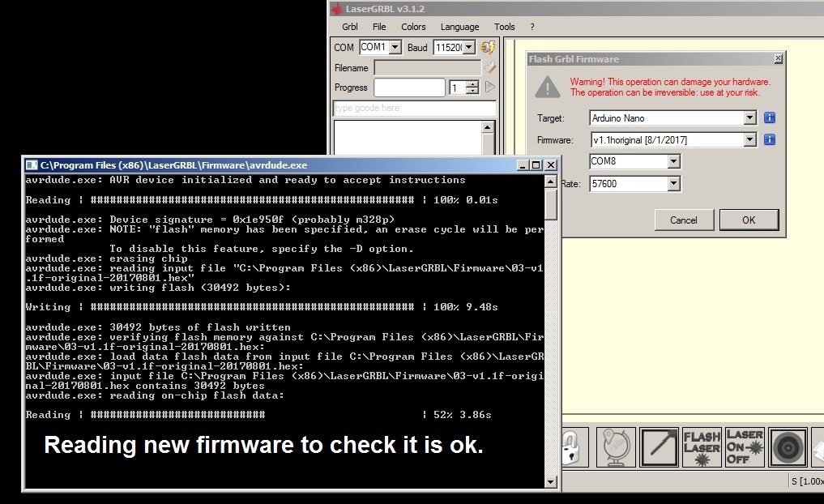Open the ? help menu
The image size is (824, 504).
tap(532, 27)
